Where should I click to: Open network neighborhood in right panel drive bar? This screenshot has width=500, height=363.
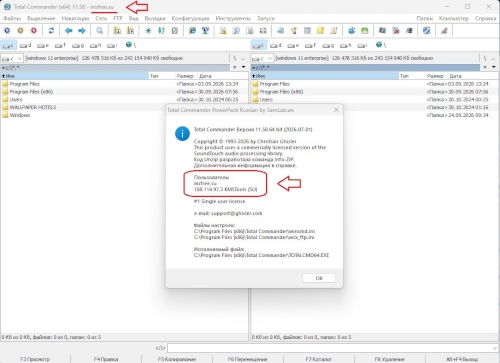point(381,45)
